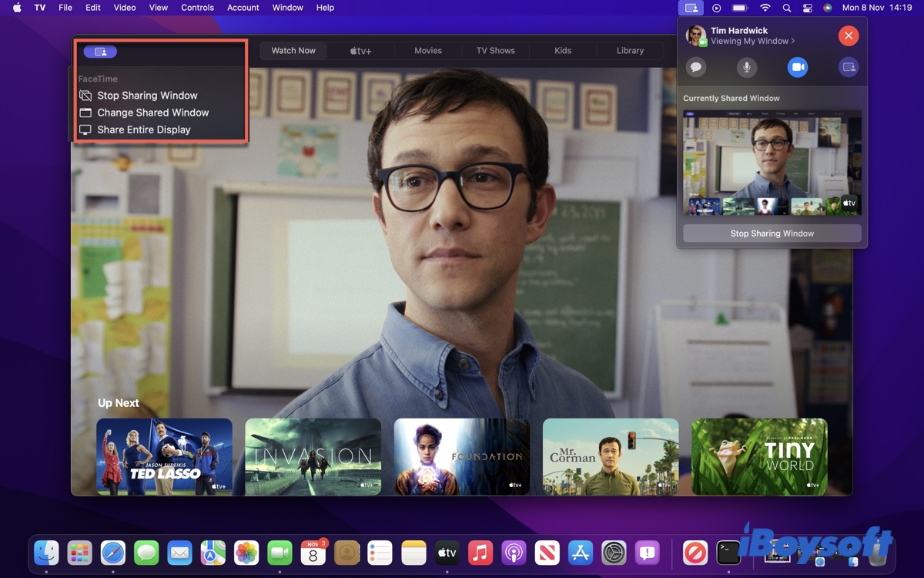Mute the microphone in FaceTime panel
Viewport: 924px width, 578px height.
pos(746,67)
